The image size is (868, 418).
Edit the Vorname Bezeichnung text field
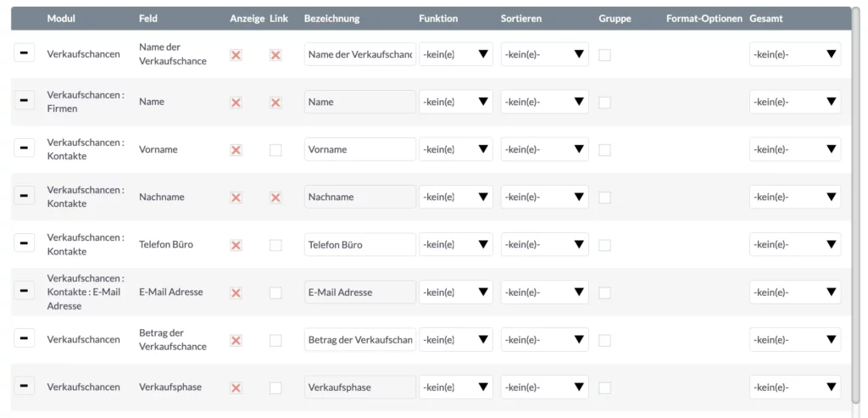pos(359,149)
